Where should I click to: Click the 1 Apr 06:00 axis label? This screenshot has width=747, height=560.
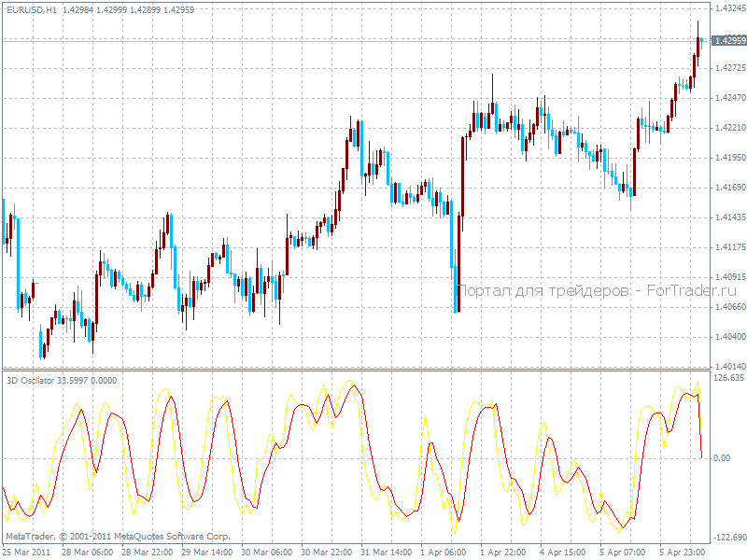[x=443, y=551]
